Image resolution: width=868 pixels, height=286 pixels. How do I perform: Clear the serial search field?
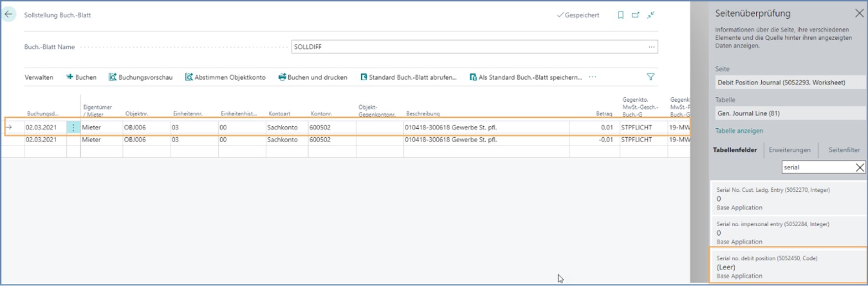coord(859,168)
